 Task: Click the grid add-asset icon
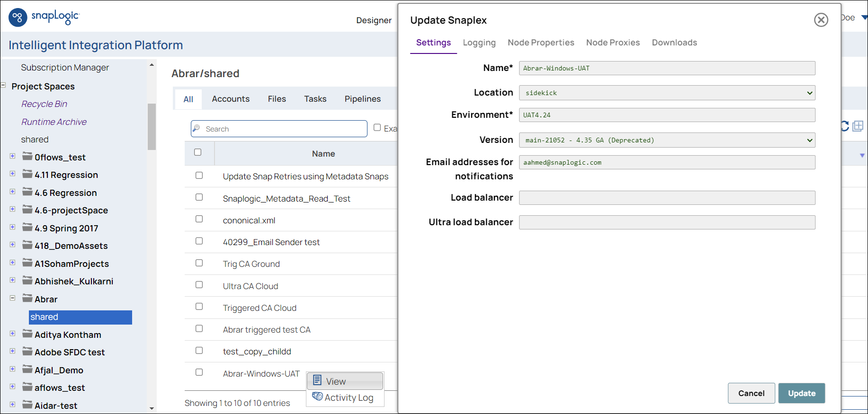858,126
